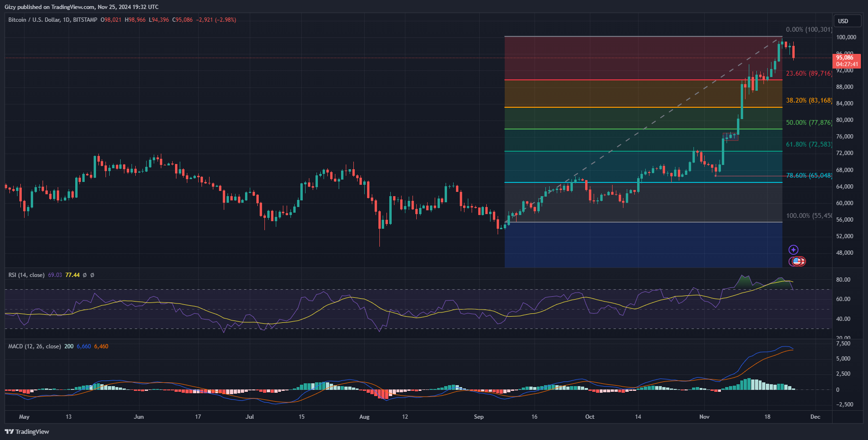Click the purple star event marker icon
This screenshot has height=440, width=868.
[793, 250]
